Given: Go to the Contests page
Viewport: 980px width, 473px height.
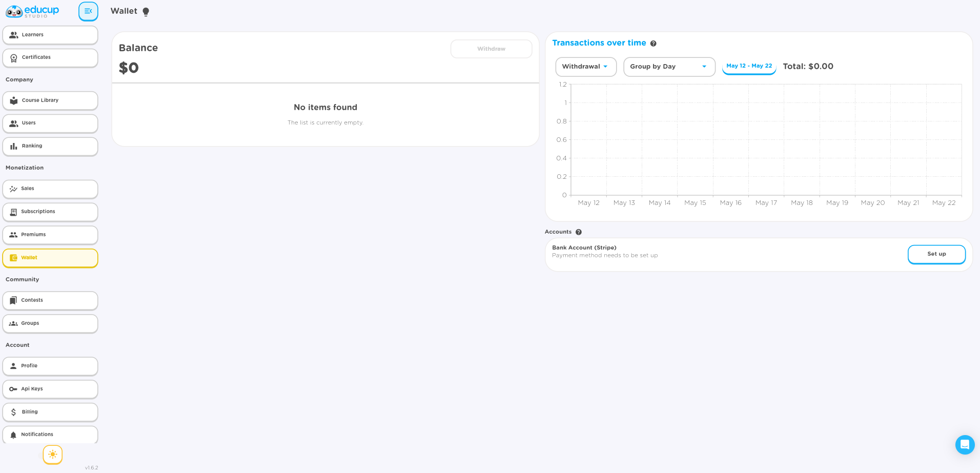Looking at the screenshot, I should pos(50,300).
